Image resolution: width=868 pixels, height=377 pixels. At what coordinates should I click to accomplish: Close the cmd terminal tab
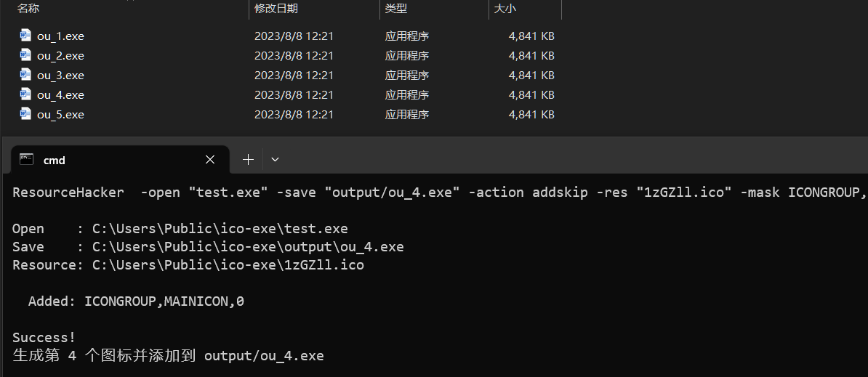(210, 159)
